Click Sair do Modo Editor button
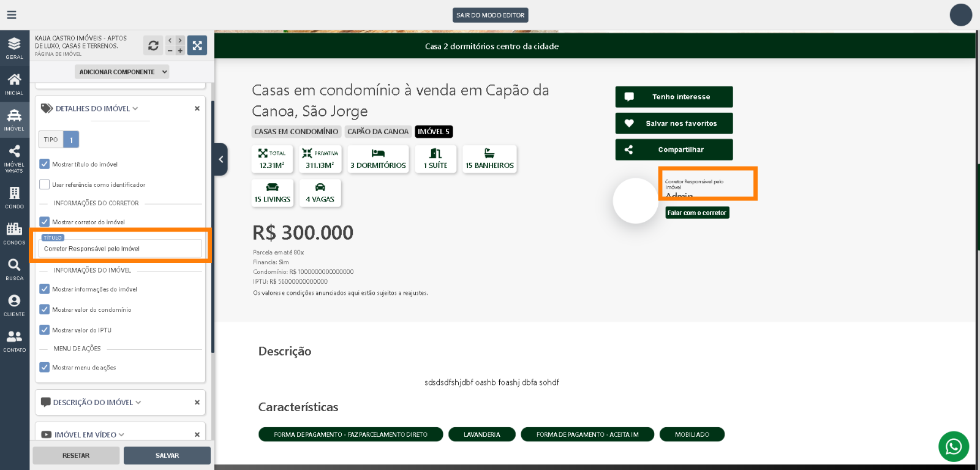The width and height of the screenshot is (980, 470). click(490, 15)
